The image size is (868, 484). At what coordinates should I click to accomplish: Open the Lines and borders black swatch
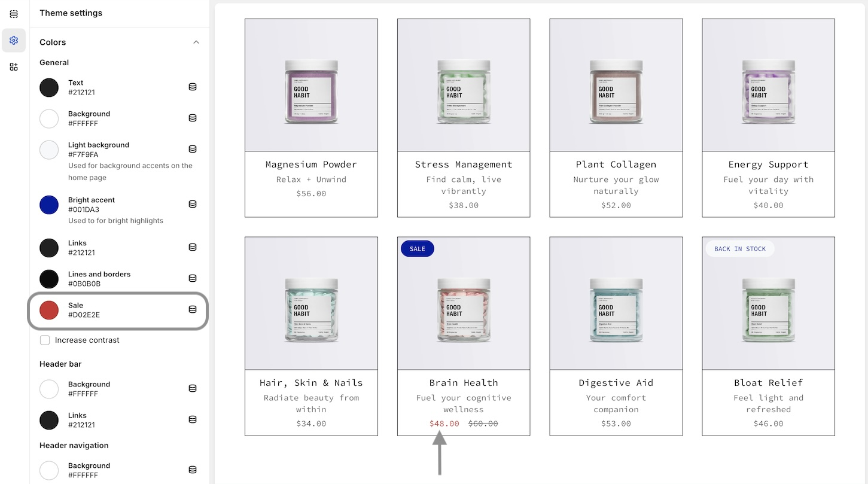coord(49,279)
